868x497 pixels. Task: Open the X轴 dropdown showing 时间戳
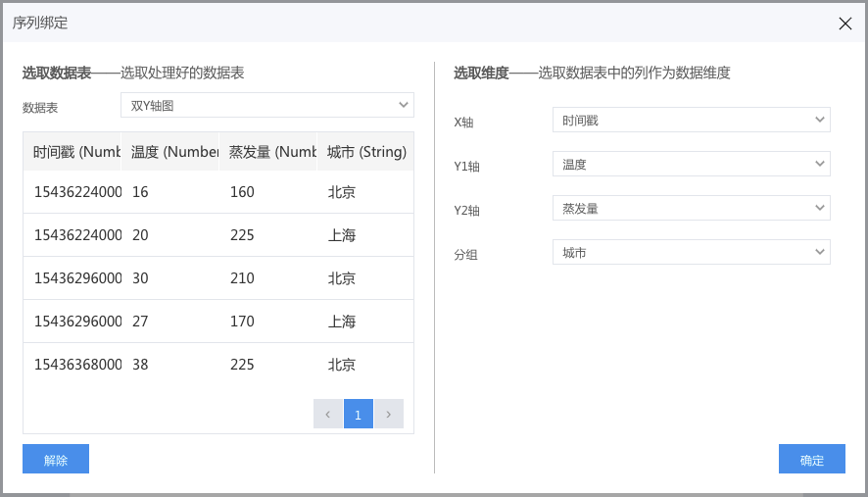coord(692,120)
